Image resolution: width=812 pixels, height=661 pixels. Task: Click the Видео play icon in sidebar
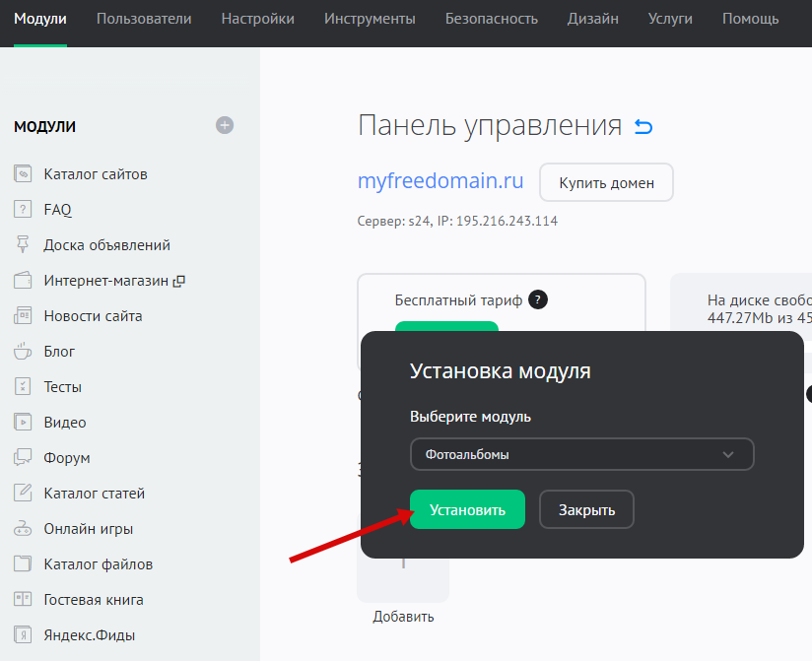[x=23, y=423]
